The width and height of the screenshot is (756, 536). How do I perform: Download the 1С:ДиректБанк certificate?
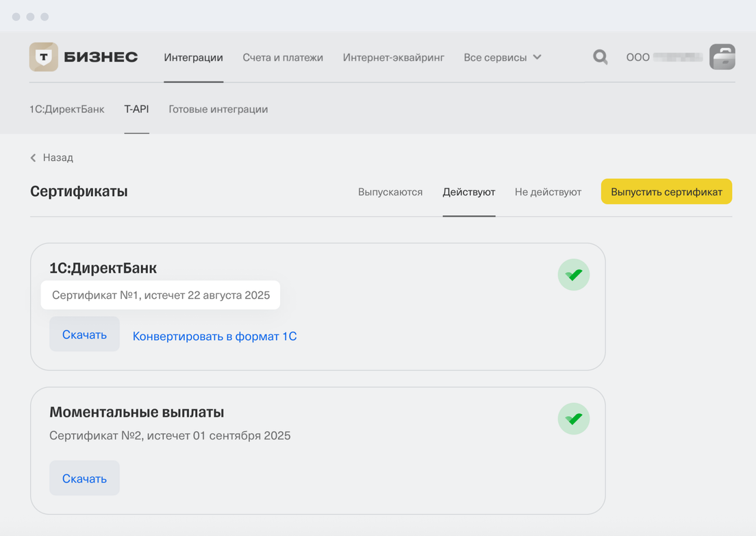[x=84, y=334]
